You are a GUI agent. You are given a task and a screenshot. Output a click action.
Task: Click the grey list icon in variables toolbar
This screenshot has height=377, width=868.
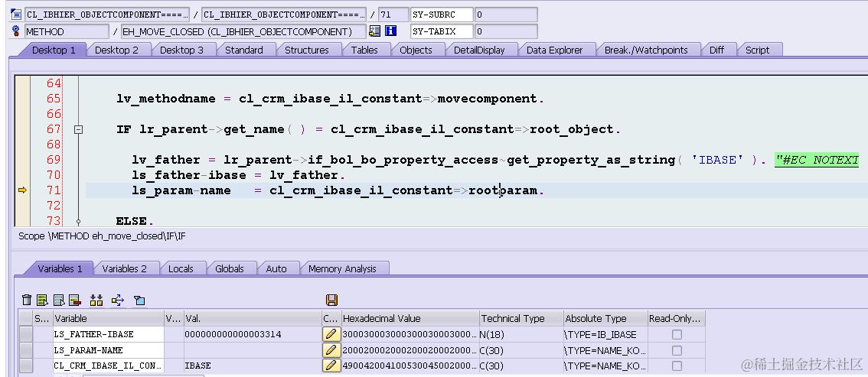click(59, 301)
